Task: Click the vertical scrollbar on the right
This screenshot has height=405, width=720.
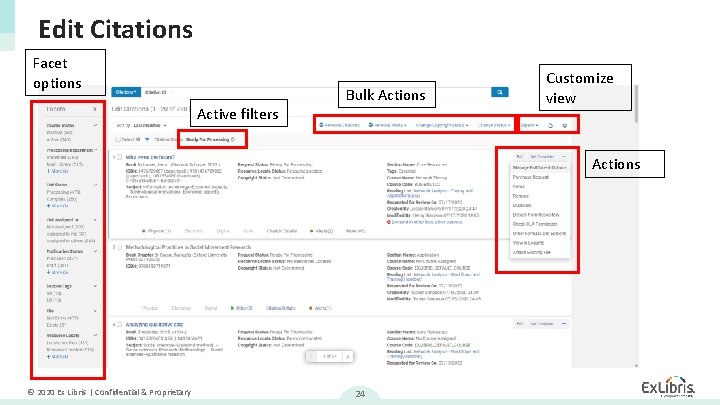Action: (636, 104)
